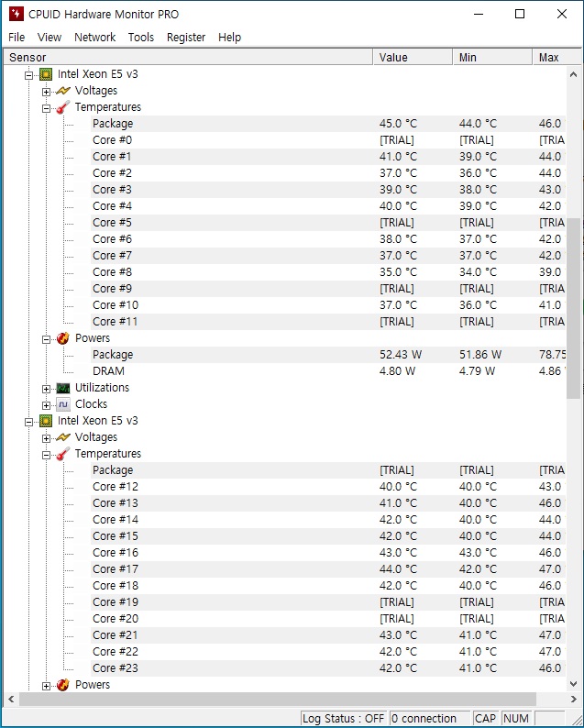Collapse the second Intel Xeon E5 v3 node

[x=28, y=422]
